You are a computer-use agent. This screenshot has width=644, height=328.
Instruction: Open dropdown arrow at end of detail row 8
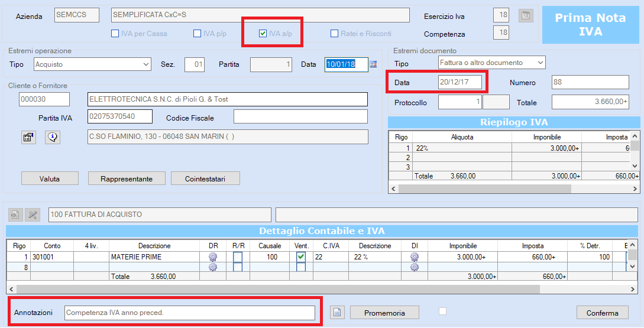click(x=633, y=267)
